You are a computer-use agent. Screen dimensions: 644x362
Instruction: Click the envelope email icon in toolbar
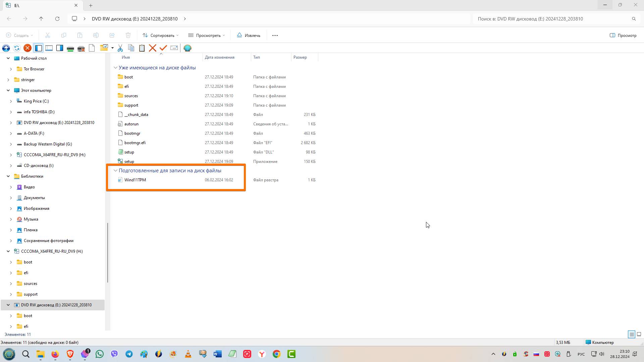tap(174, 48)
